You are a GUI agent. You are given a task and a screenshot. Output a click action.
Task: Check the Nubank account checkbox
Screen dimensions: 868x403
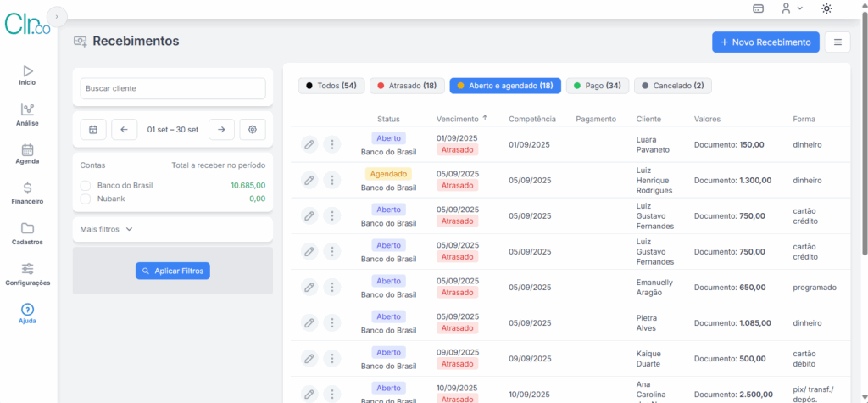85,199
